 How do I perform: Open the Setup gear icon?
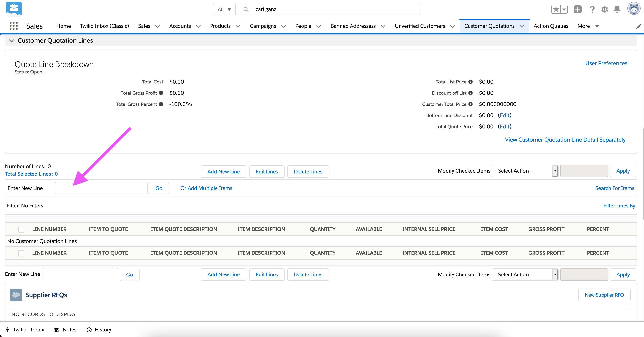coord(604,9)
